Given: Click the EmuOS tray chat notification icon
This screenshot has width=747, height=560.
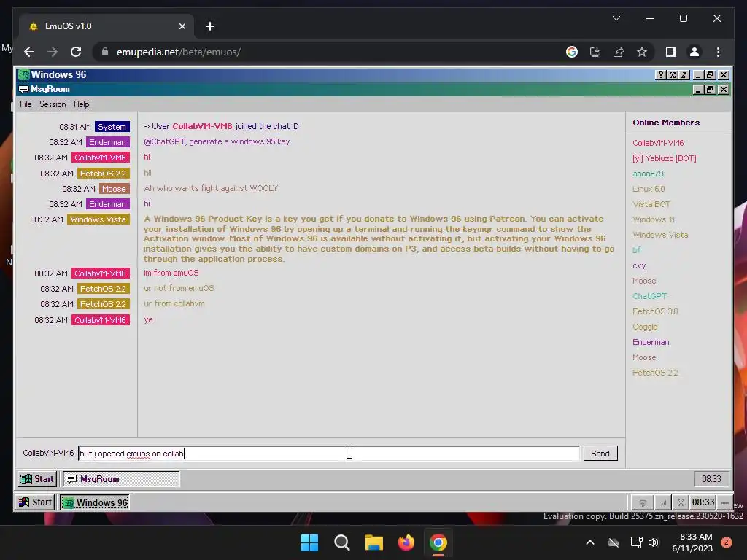Looking at the screenshot, I should point(643,502).
